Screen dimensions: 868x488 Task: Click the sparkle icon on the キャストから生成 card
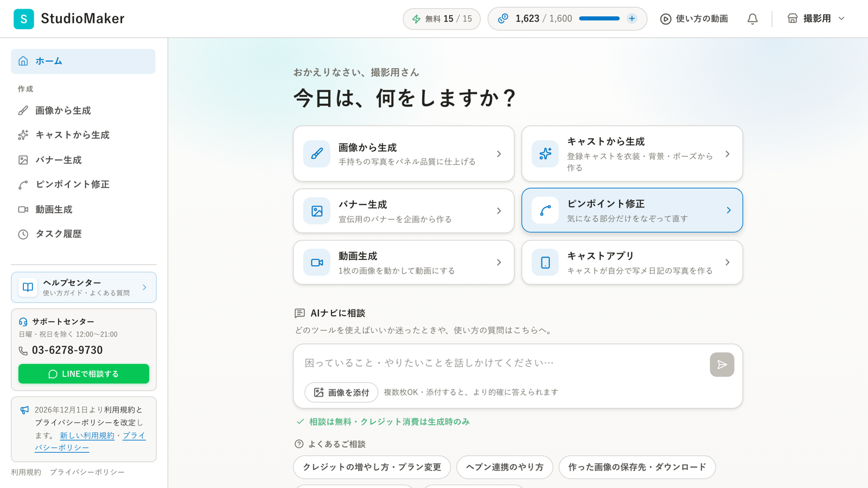pyautogui.click(x=545, y=154)
